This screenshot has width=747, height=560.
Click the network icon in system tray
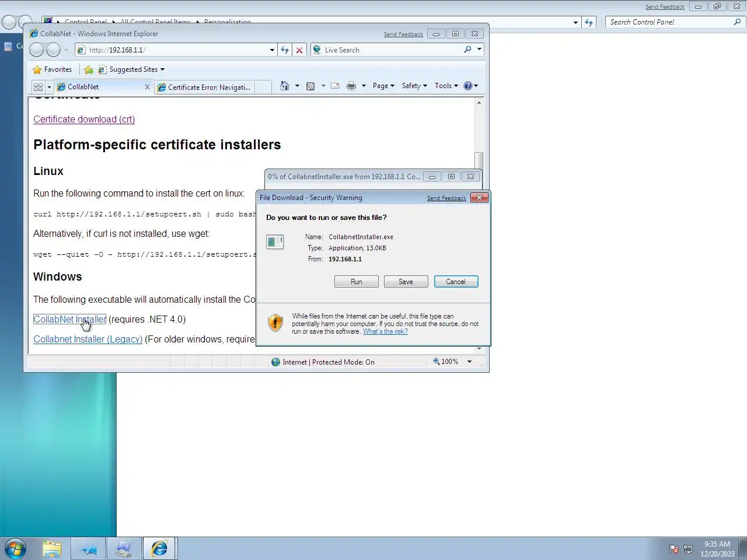tap(688, 549)
